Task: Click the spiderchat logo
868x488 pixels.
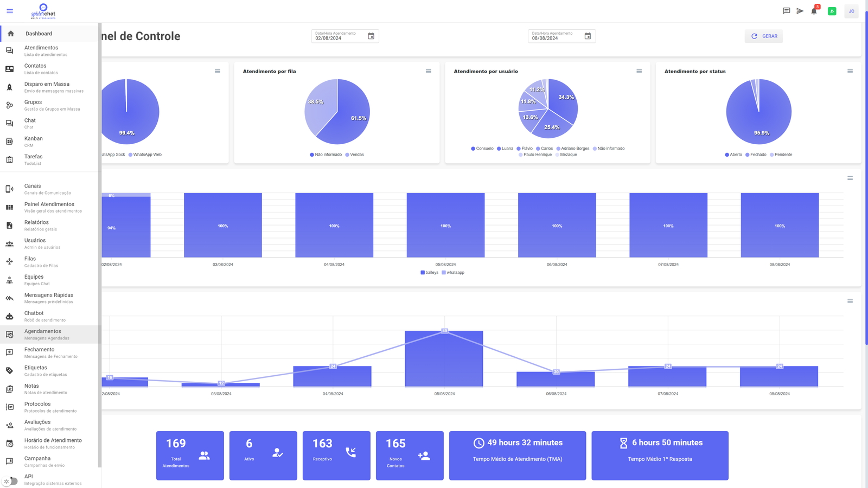Action: [x=43, y=11]
